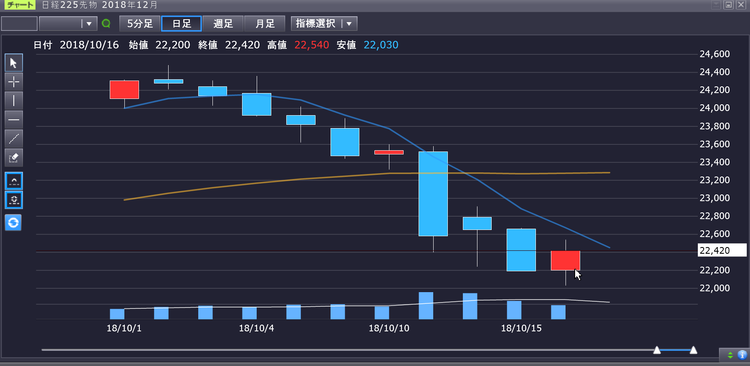Pick the eraser tool for drawn lines
Viewport: 750px width, 366px height.
pyautogui.click(x=13, y=157)
